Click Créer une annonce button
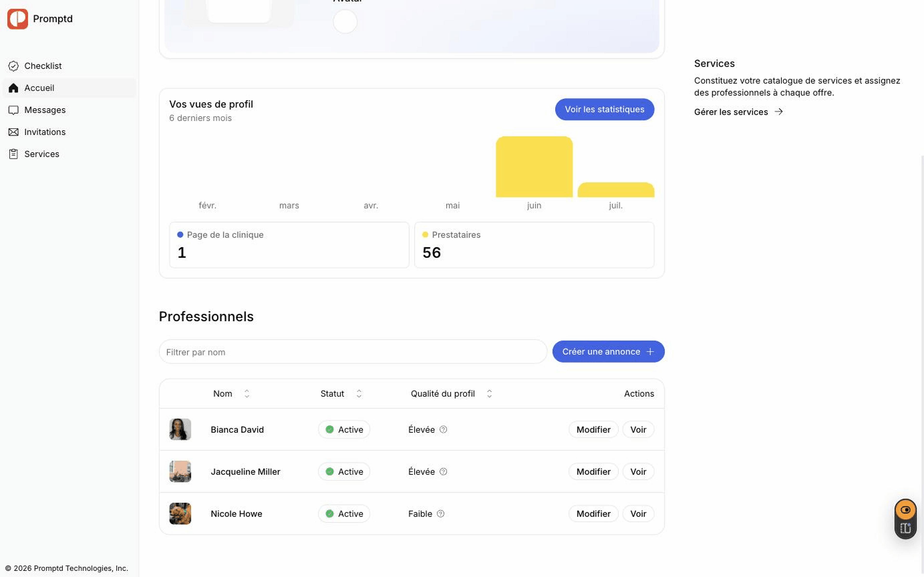Viewport: 924px width, 577px height. point(608,352)
